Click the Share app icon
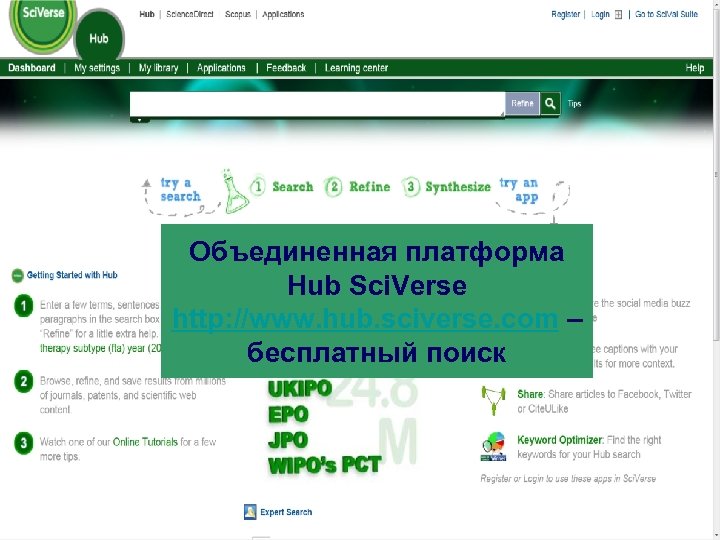Image resolution: width=720 pixels, height=540 pixels. pyautogui.click(x=493, y=400)
